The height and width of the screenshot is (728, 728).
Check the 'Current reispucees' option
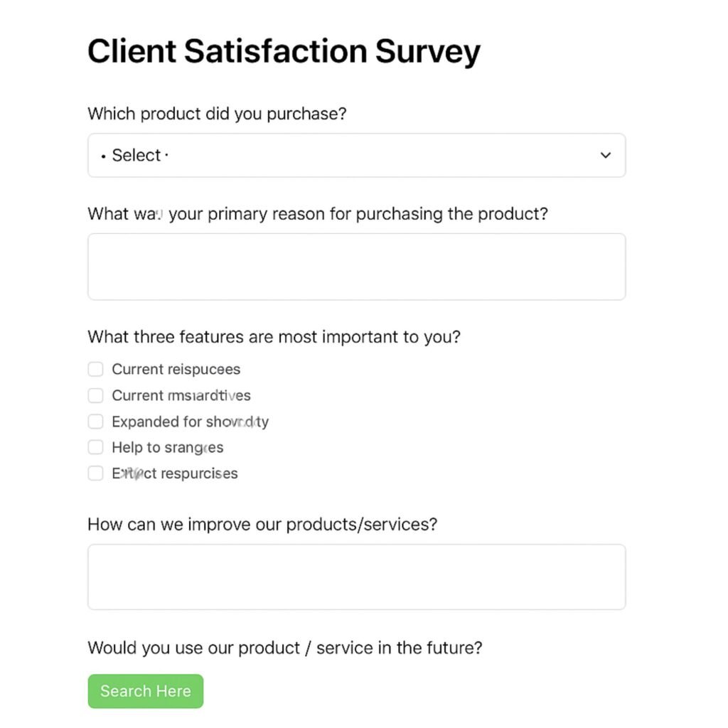click(95, 369)
